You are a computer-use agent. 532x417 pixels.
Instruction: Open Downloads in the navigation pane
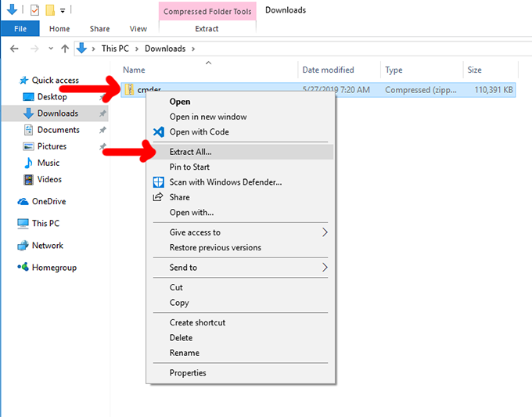pos(58,113)
